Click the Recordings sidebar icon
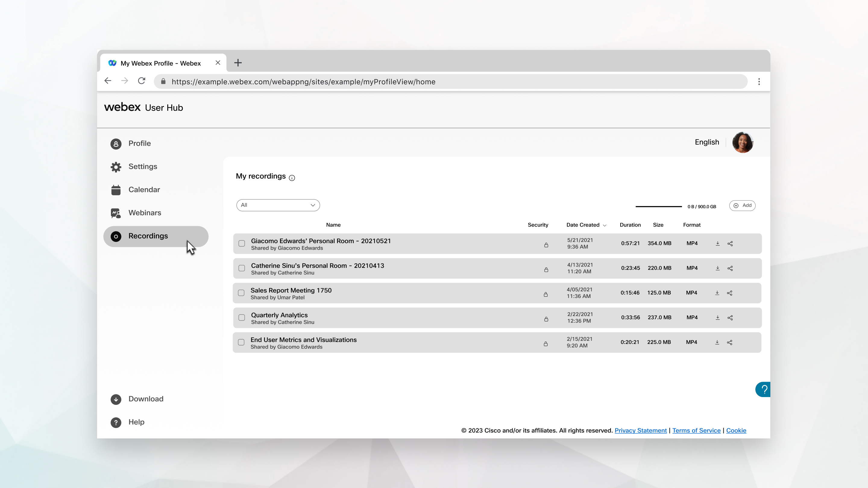 (116, 236)
